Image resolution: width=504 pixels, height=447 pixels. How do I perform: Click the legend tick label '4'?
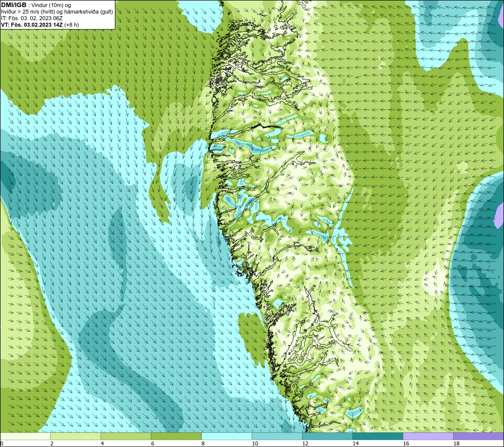tap(102, 444)
